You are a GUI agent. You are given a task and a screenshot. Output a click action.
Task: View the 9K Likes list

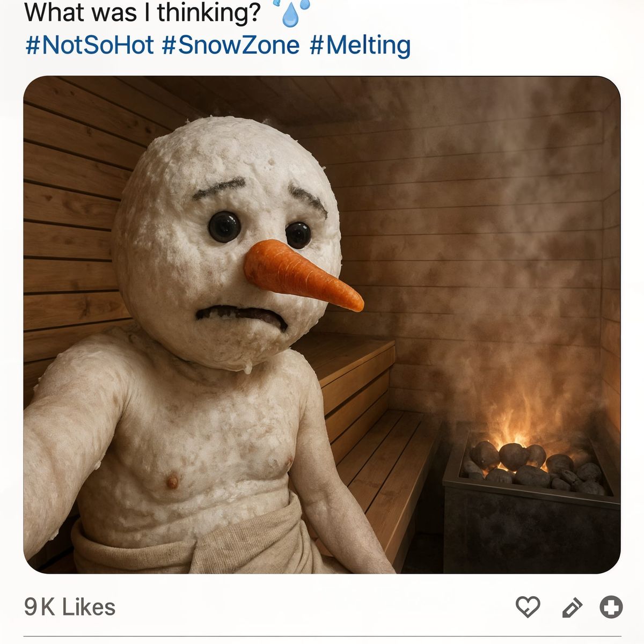click(x=70, y=607)
